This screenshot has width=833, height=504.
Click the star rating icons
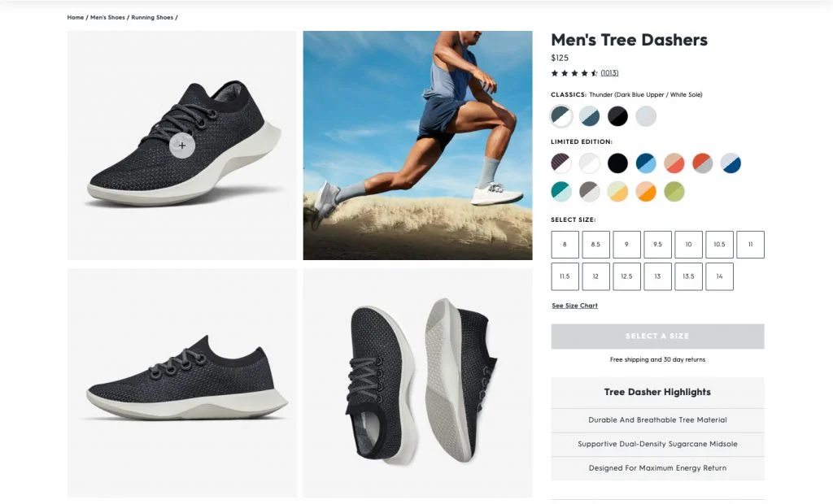tap(574, 73)
